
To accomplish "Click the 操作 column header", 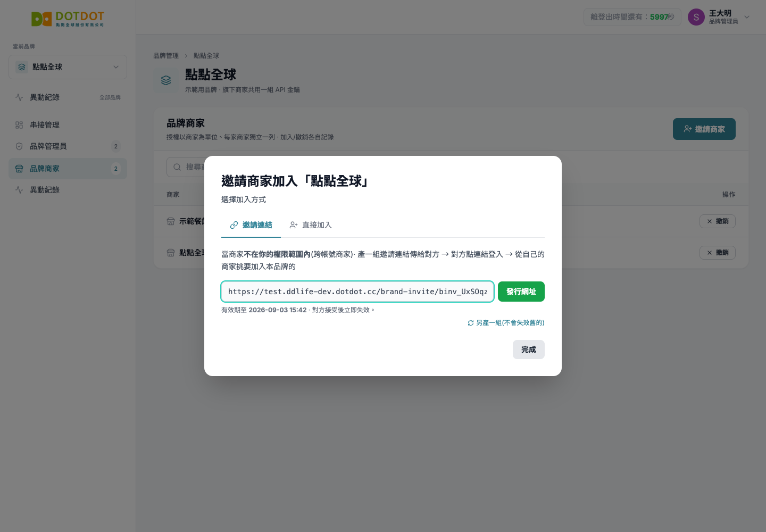I will pos(729,195).
